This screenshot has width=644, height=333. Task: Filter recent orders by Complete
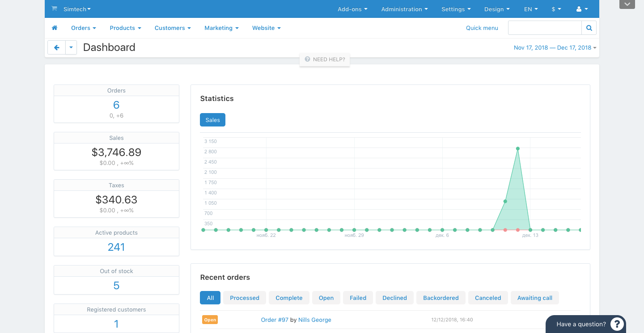pos(289,298)
